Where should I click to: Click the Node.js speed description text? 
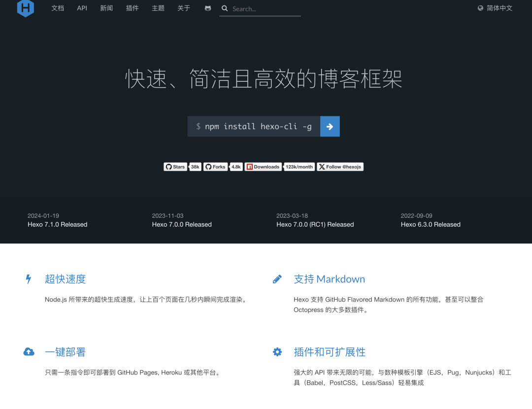(147, 300)
